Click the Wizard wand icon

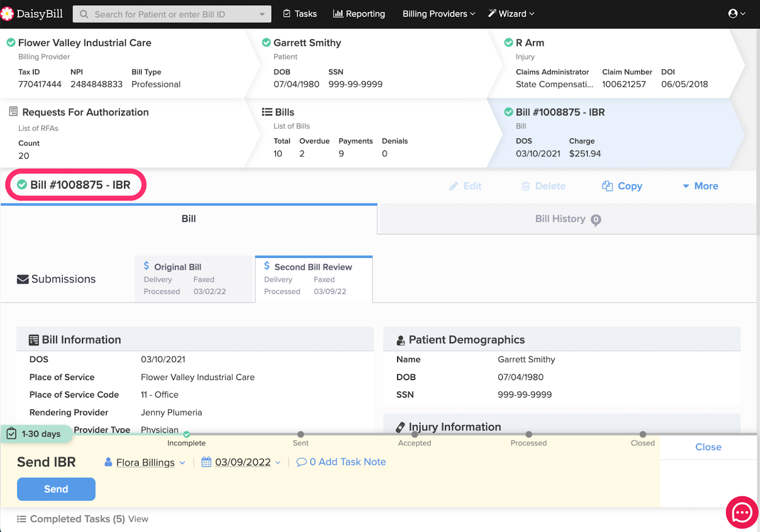click(492, 13)
